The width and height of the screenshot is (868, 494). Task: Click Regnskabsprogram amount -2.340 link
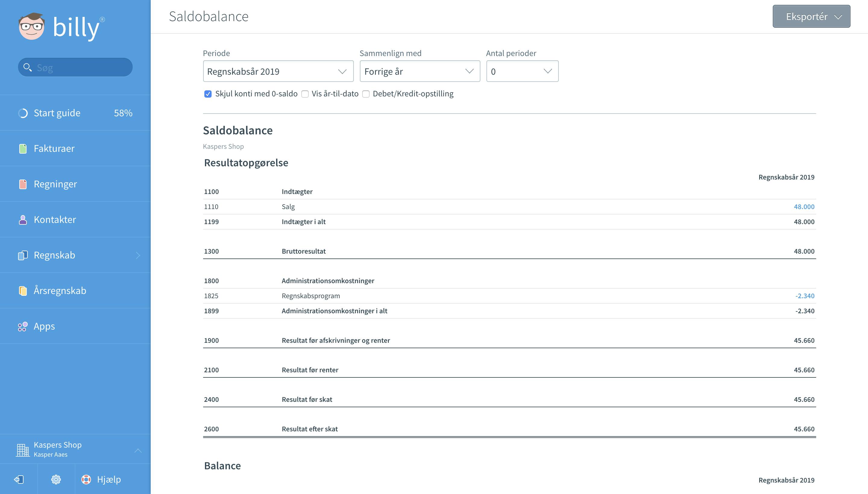coord(804,296)
